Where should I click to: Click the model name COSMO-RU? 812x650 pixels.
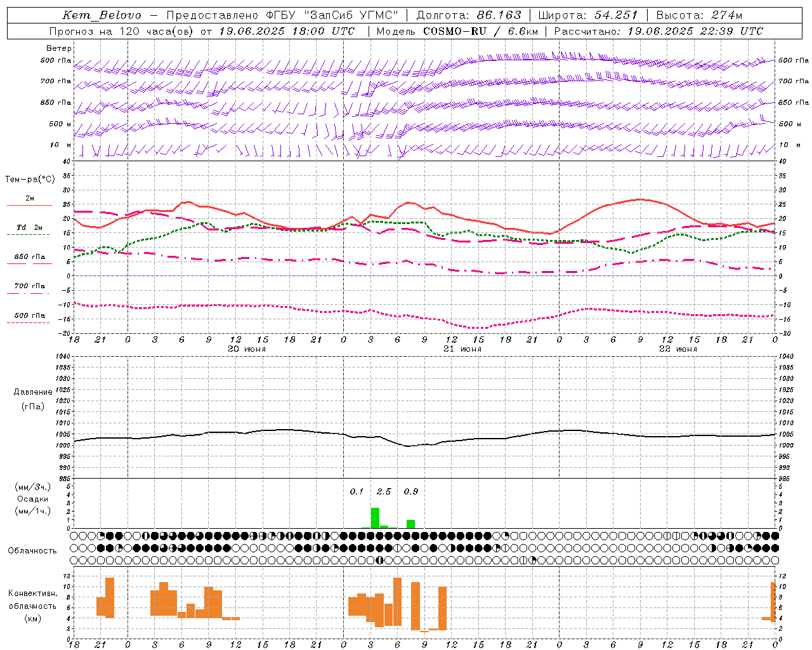click(455, 31)
